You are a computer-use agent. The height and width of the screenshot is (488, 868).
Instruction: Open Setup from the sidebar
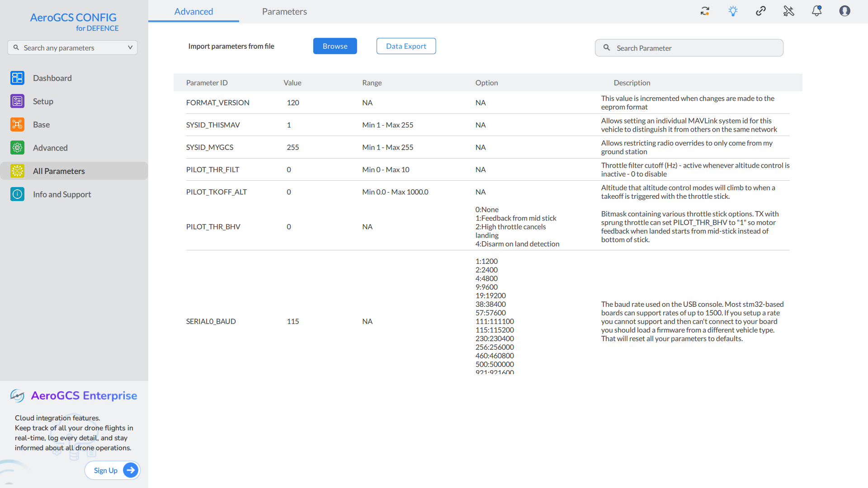click(74, 101)
